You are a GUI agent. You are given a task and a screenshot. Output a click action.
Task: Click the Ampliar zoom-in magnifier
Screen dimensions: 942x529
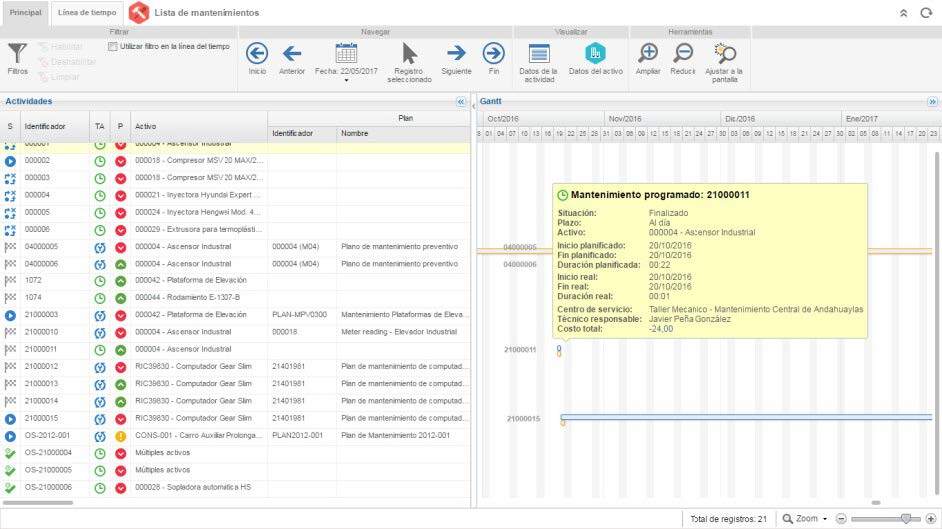click(x=648, y=53)
